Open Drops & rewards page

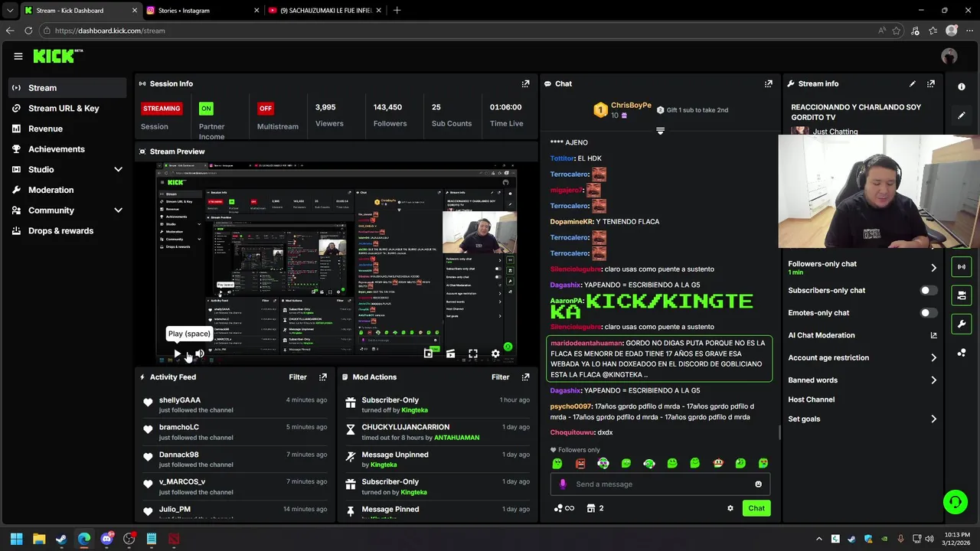(x=67, y=231)
